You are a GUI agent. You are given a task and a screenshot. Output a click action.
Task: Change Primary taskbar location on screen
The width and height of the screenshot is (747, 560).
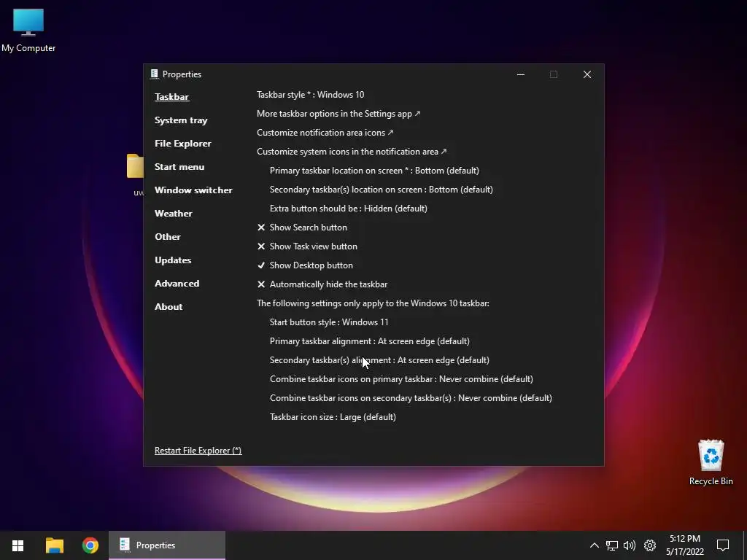pos(374,171)
